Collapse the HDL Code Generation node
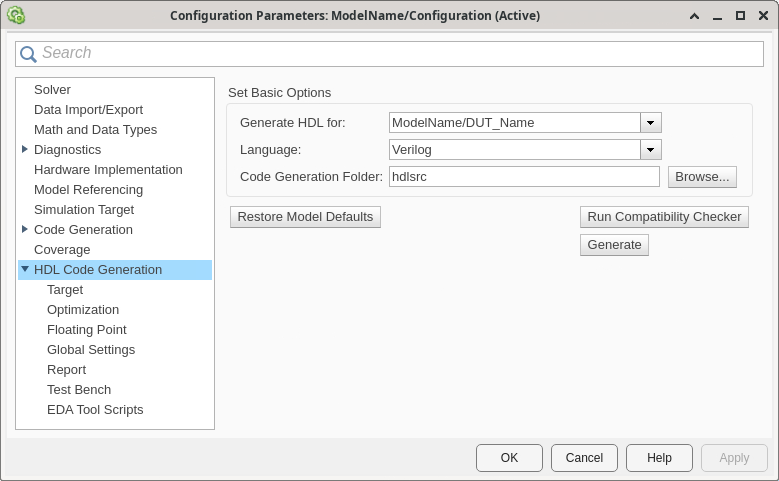The width and height of the screenshot is (779, 481). 25,270
